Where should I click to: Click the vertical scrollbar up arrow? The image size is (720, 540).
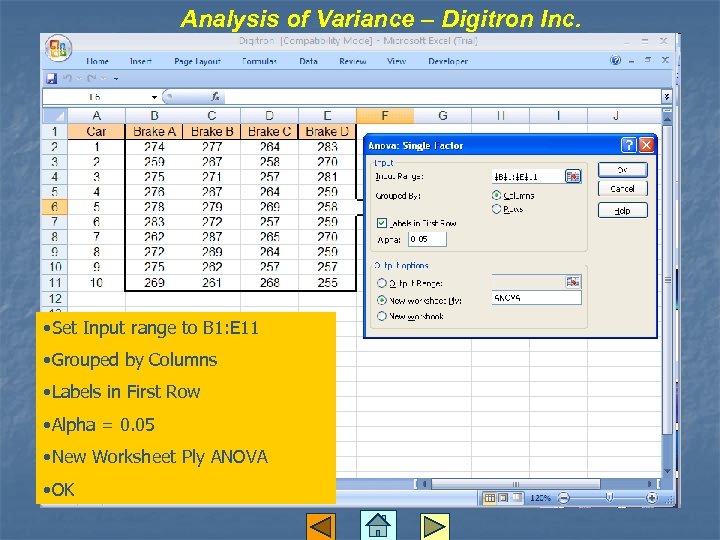[x=667, y=118]
